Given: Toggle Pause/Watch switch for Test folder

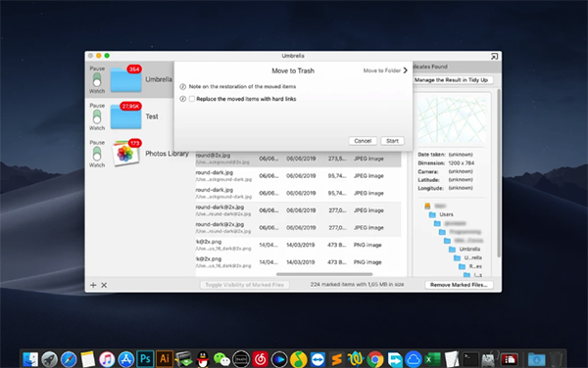Looking at the screenshot, I should 97,116.
